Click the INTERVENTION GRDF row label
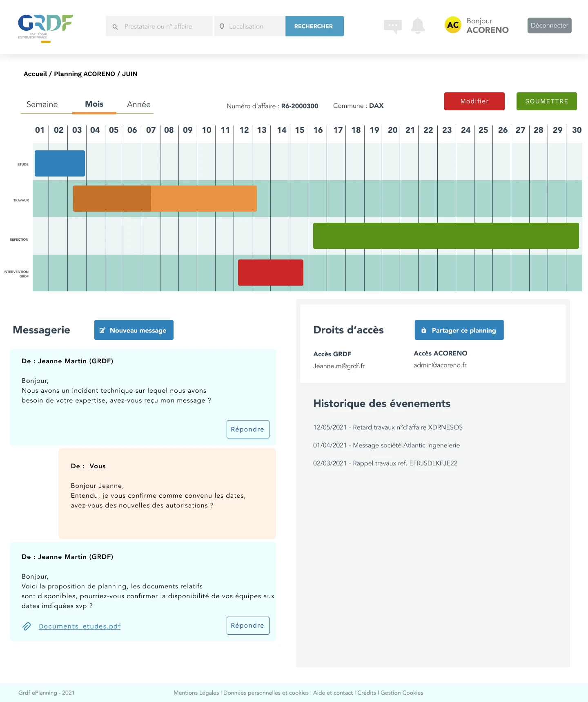The height and width of the screenshot is (702, 588). 16,274
